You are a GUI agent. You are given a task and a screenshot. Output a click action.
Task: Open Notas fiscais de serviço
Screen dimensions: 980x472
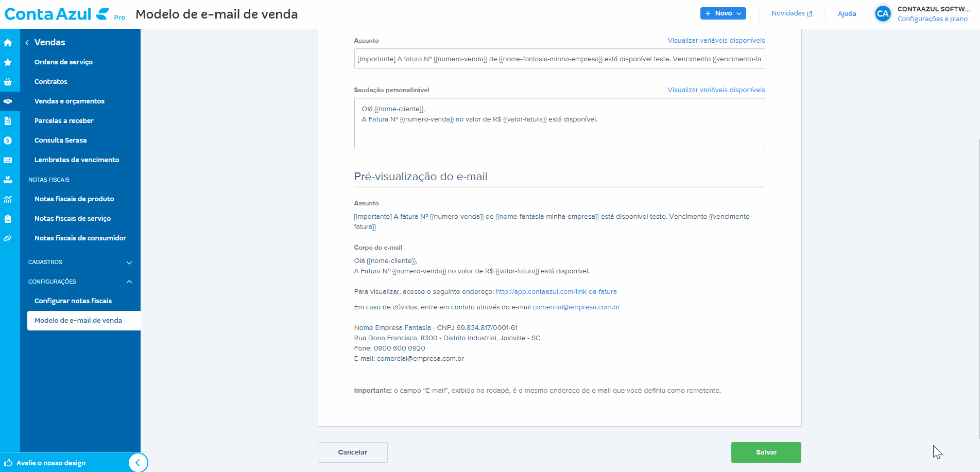[x=73, y=219]
